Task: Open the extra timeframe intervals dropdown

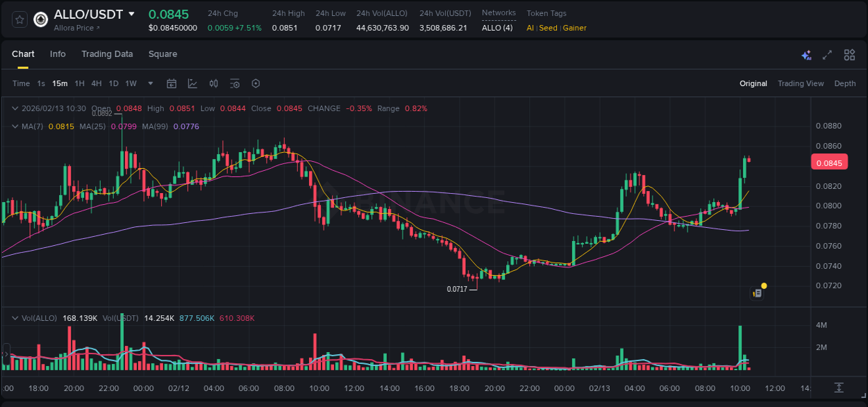Action: click(149, 83)
